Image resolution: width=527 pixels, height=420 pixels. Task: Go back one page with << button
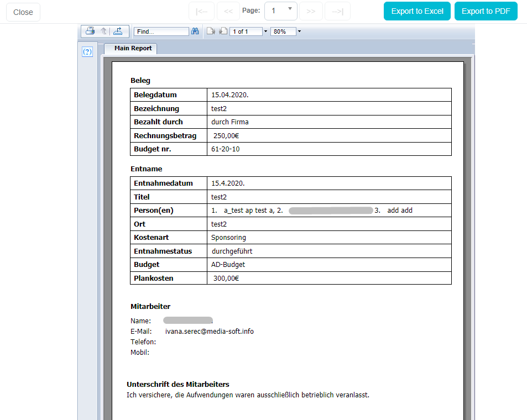click(x=228, y=11)
